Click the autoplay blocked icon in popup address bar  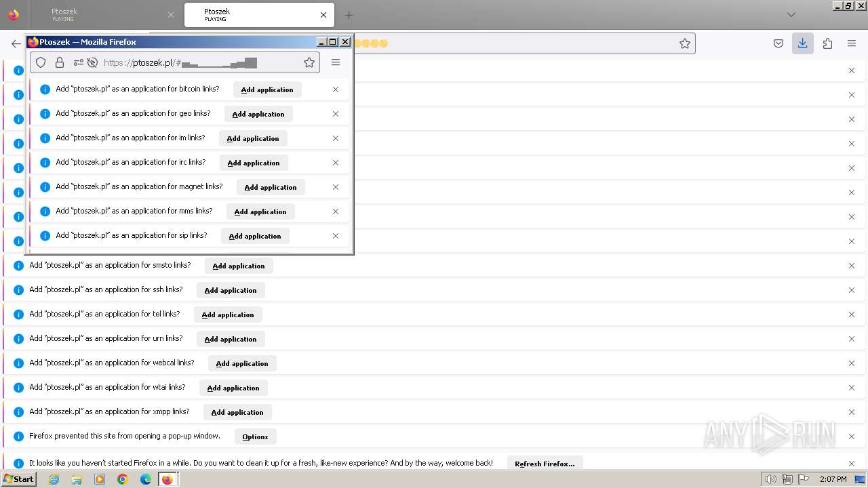[92, 62]
